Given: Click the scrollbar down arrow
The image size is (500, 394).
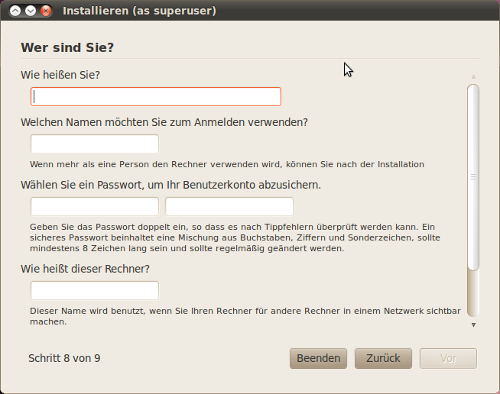Looking at the screenshot, I should click(x=473, y=325).
